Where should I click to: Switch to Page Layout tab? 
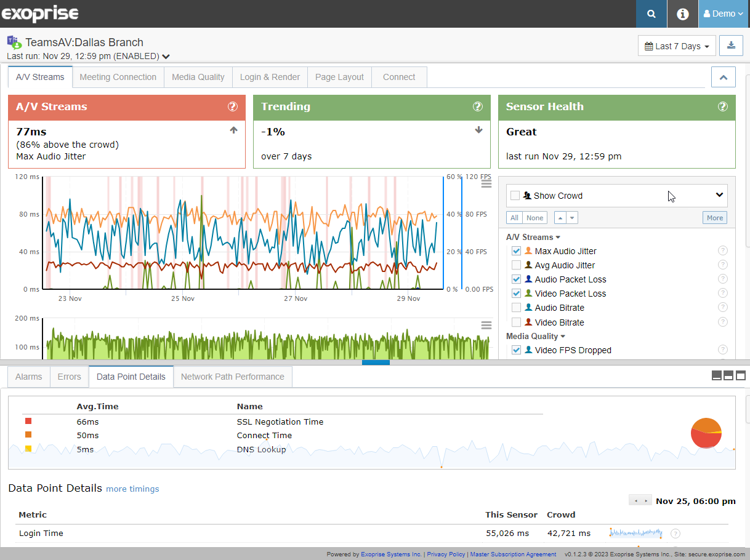[x=339, y=77]
